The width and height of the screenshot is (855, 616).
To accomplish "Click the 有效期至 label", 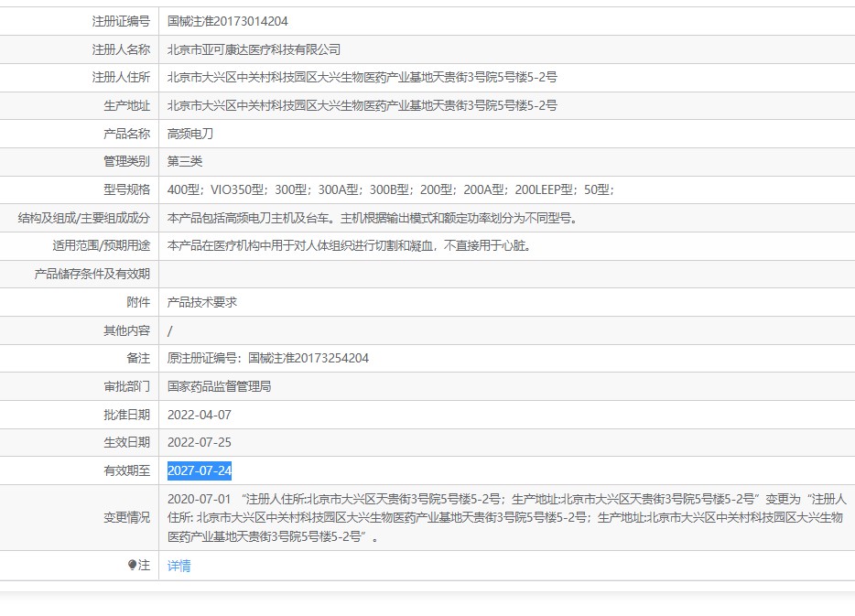I will point(127,470).
